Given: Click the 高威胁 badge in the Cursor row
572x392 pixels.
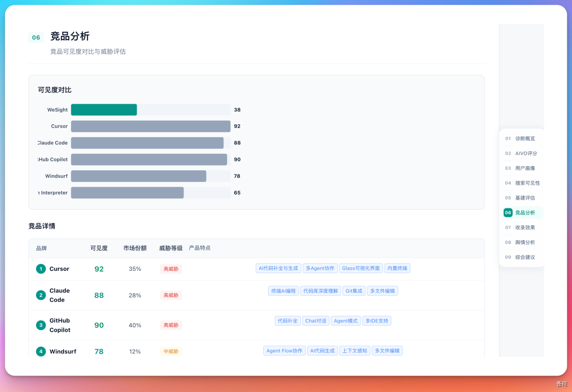Looking at the screenshot, I should (x=171, y=269).
